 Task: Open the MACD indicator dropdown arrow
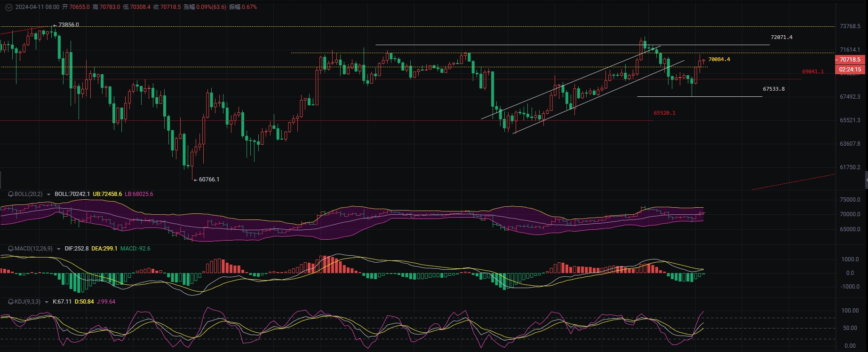[58, 249]
